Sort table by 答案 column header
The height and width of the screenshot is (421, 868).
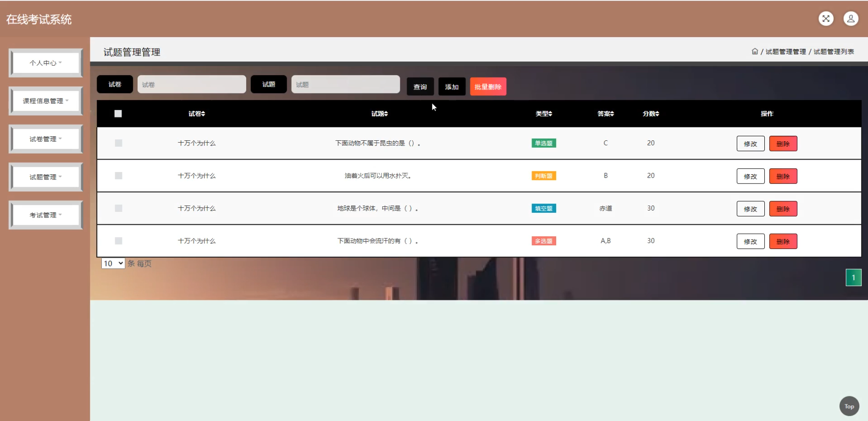point(606,114)
